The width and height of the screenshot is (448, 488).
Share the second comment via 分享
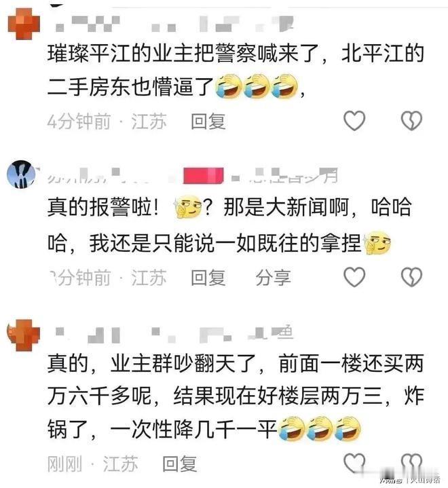coord(273,278)
